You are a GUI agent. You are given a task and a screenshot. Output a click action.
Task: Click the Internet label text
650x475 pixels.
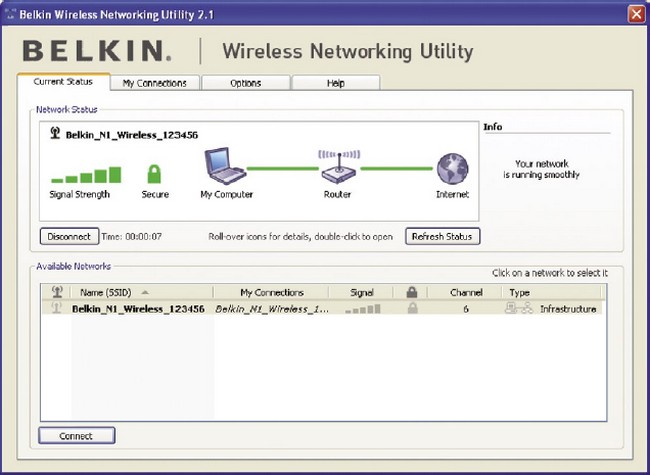(x=452, y=194)
